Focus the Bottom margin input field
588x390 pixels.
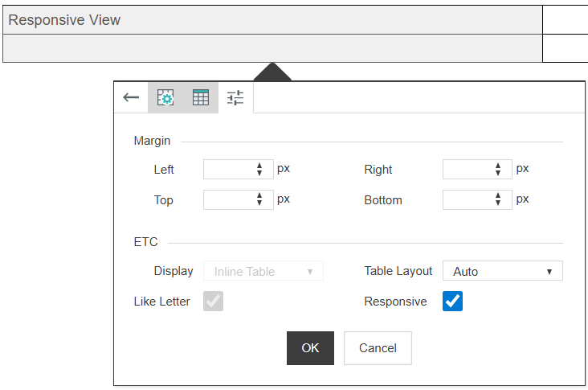[477, 199]
